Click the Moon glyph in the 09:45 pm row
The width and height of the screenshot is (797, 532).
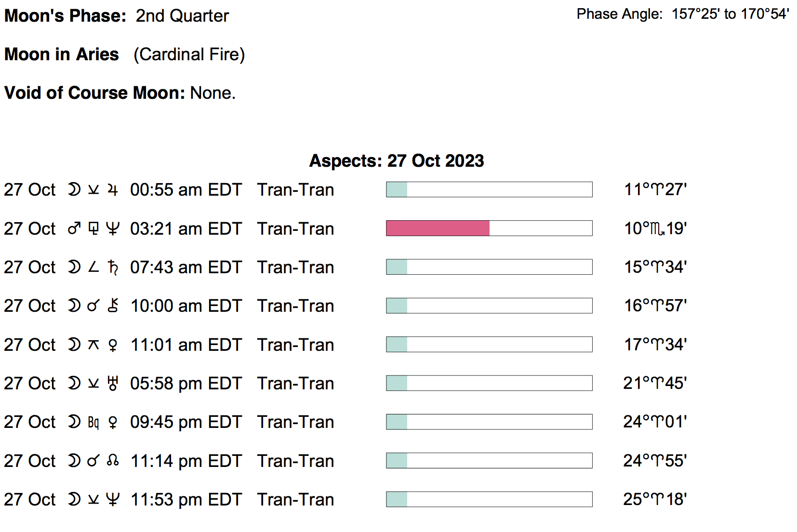coord(74,422)
